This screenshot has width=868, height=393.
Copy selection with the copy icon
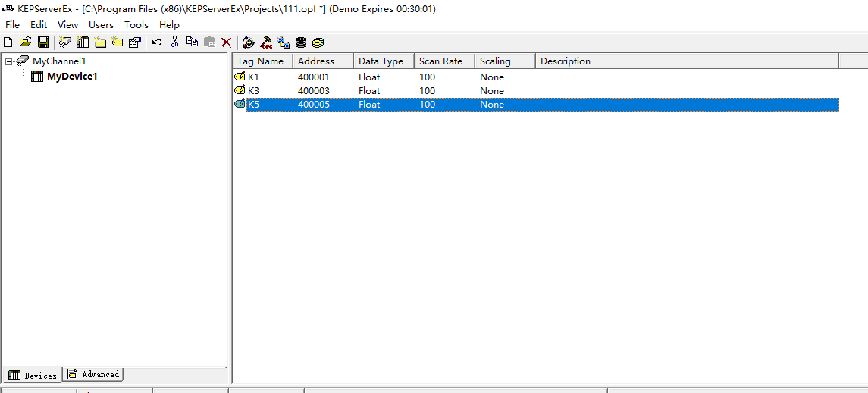click(x=192, y=42)
